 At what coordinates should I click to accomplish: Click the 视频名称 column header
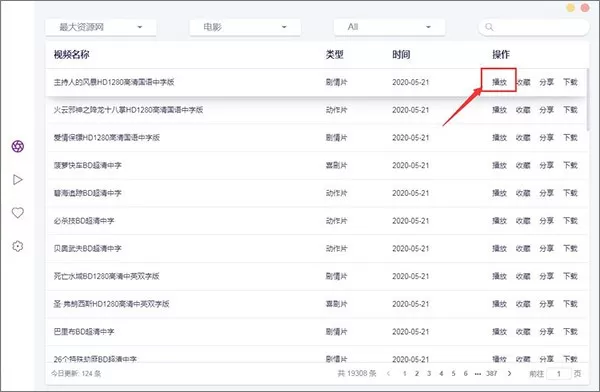click(71, 54)
